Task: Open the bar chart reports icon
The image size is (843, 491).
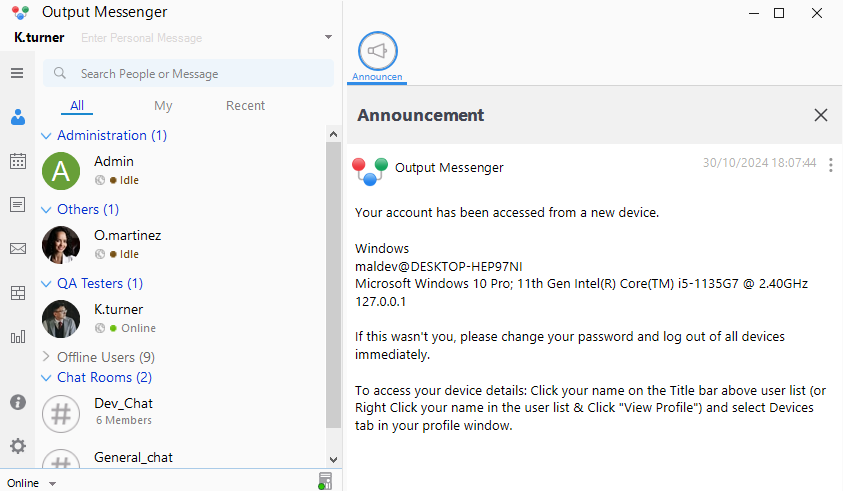Action: [18, 337]
